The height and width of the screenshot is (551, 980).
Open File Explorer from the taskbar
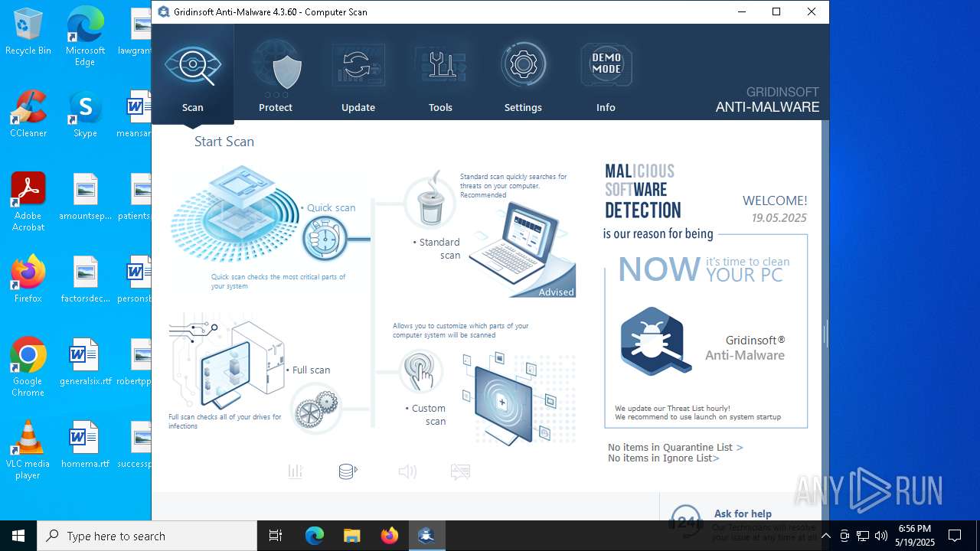(x=351, y=536)
